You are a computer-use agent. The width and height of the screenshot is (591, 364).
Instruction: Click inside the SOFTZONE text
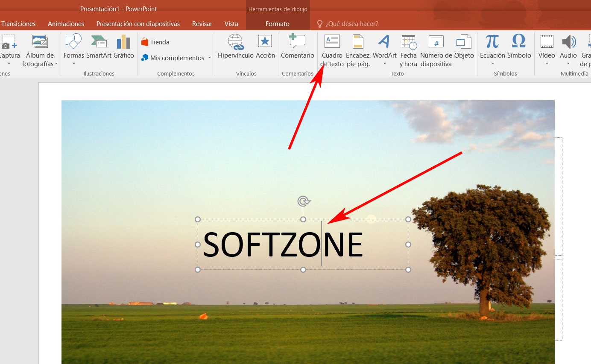tap(283, 245)
